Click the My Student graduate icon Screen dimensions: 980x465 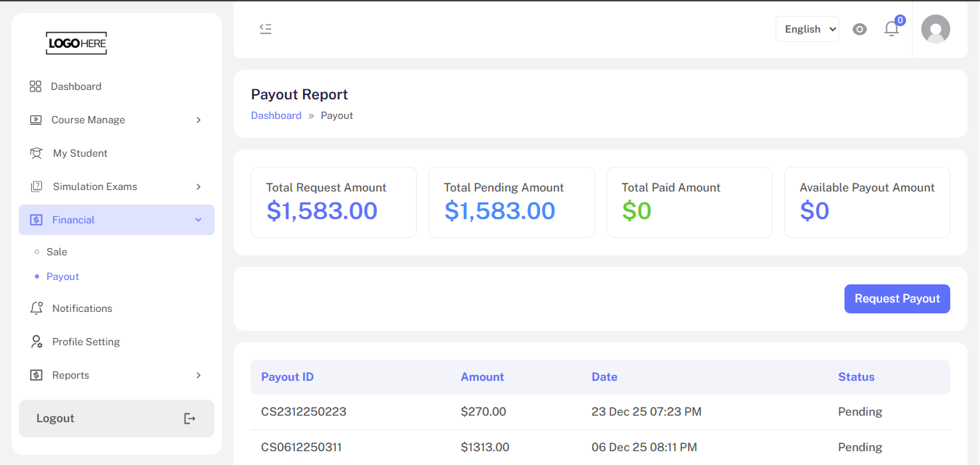click(x=36, y=153)
